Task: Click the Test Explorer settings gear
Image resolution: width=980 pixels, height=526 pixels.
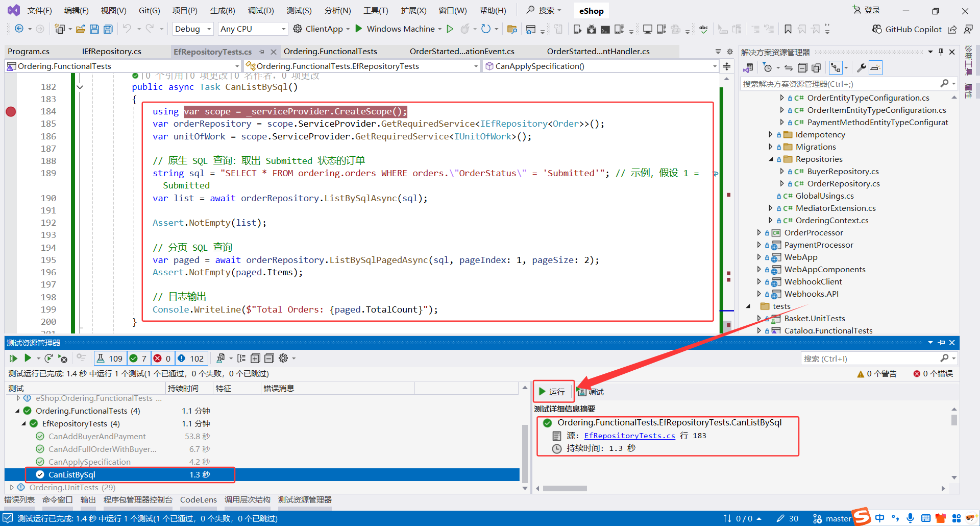Action: click(x=283, y=358)
